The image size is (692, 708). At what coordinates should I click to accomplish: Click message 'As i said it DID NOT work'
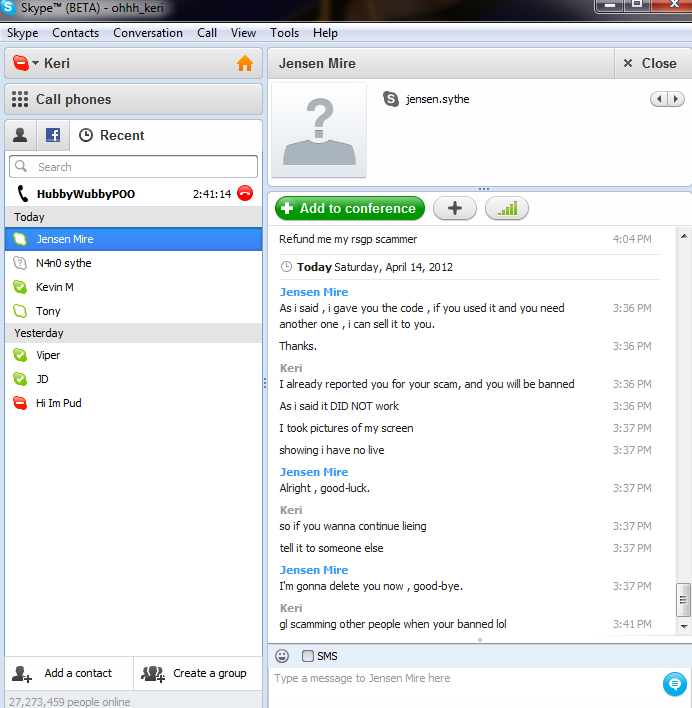pos(339,406)
